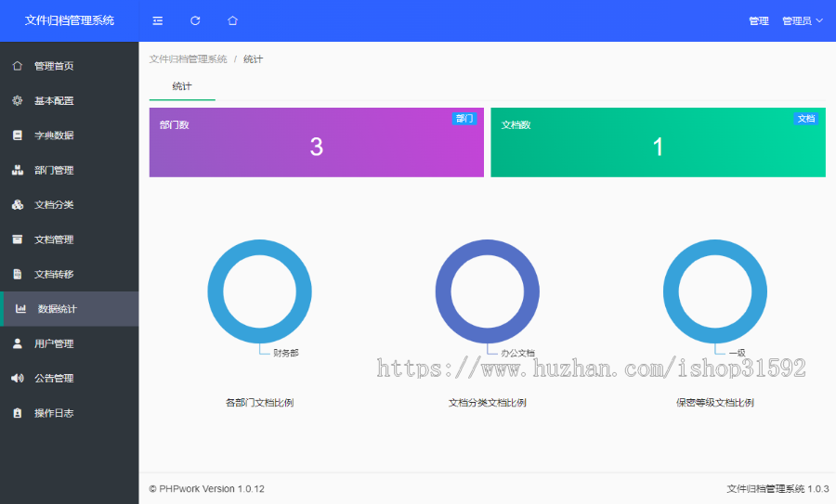Click the 管理 link in the header
The width and height of the screenshot is (836, 504).
[759, 20]
